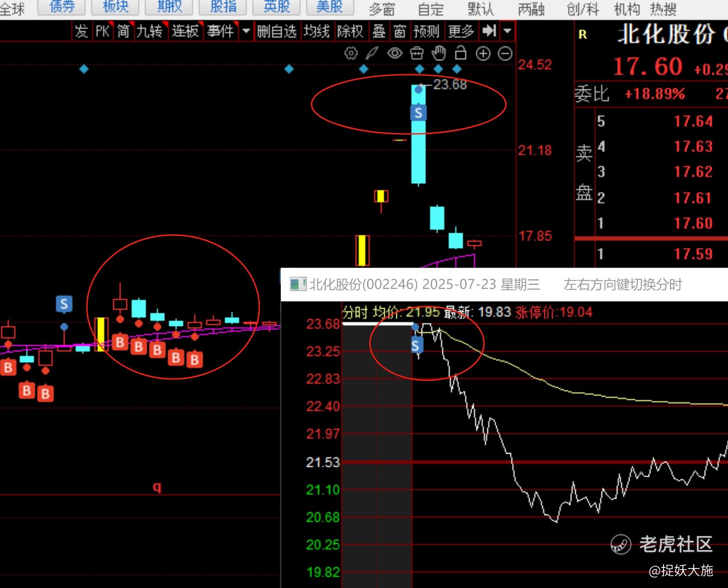Click the S sell marker above the purple MA line
728x588 pixels.
point(64,304)
